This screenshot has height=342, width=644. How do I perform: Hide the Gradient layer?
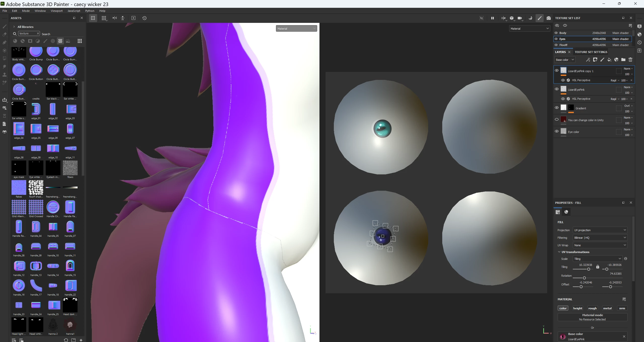556,108
